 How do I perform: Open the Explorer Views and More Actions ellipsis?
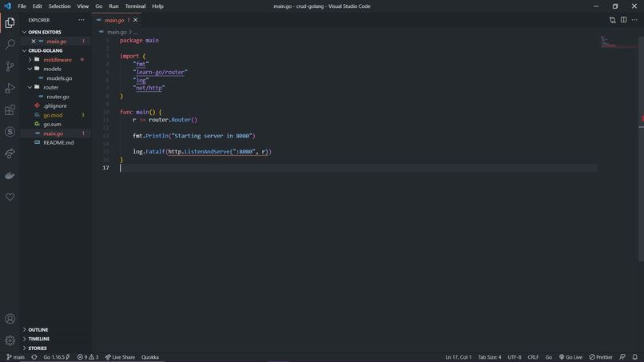click(81, 20)
